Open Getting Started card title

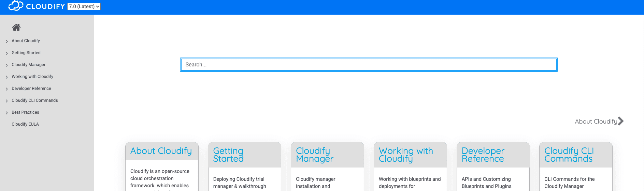(228, 155)
